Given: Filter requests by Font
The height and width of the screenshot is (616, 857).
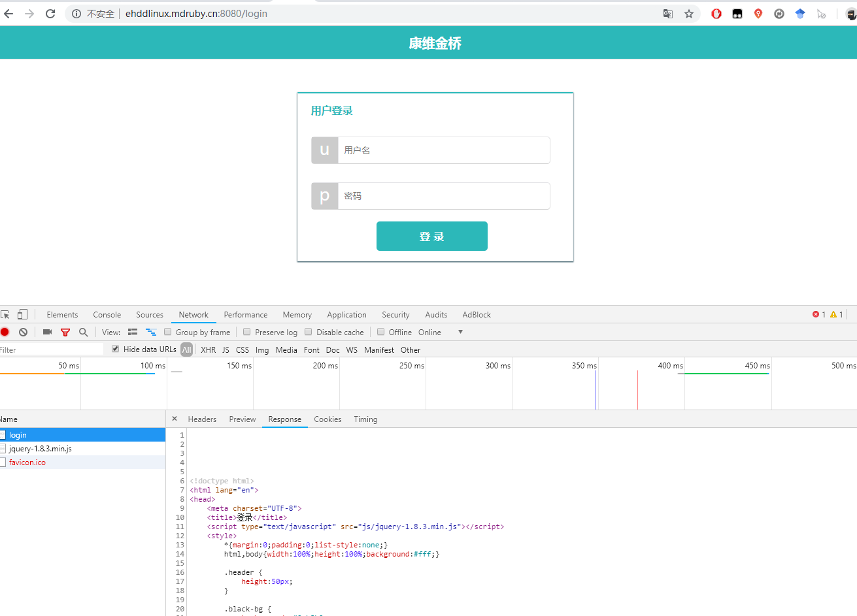Looking at the screenshot, I should (312, 349).
